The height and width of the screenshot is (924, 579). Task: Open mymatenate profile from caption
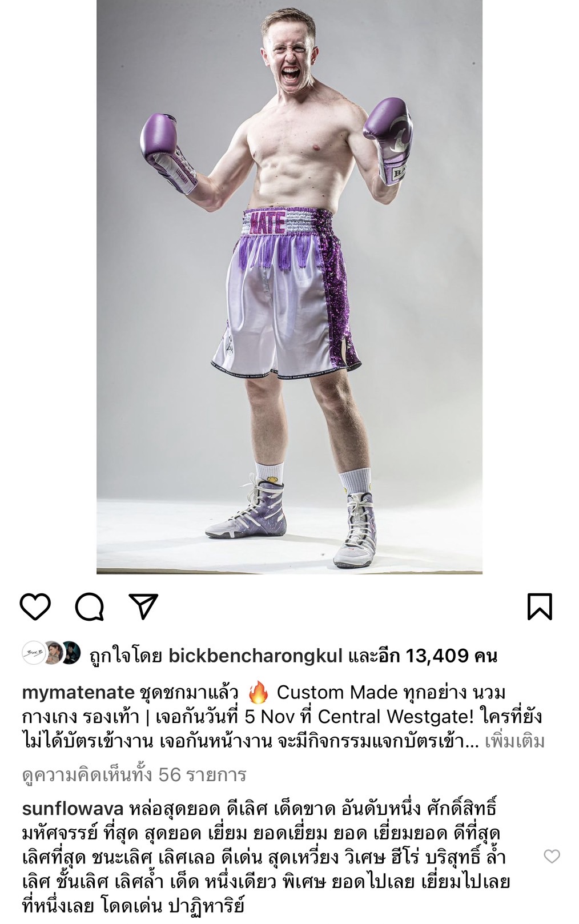[x=78, y=693]
